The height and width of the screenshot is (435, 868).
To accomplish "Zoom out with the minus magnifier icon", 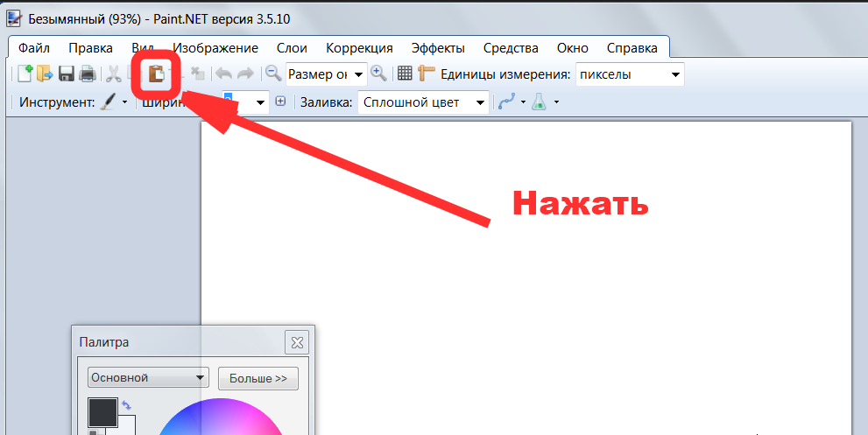I will coord(273,73).
